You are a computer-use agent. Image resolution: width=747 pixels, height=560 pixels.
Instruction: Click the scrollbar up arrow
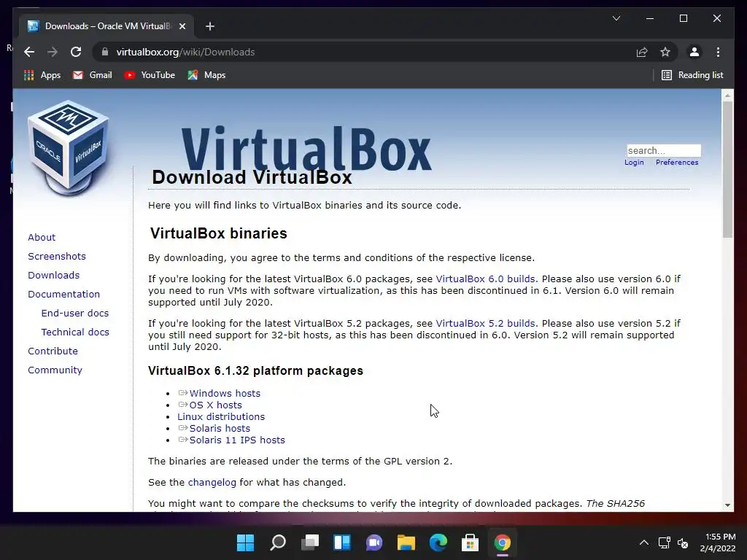point(727,96)
